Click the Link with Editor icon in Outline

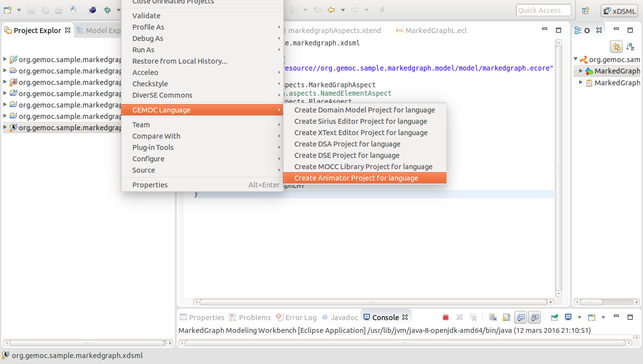click(616, 47)
